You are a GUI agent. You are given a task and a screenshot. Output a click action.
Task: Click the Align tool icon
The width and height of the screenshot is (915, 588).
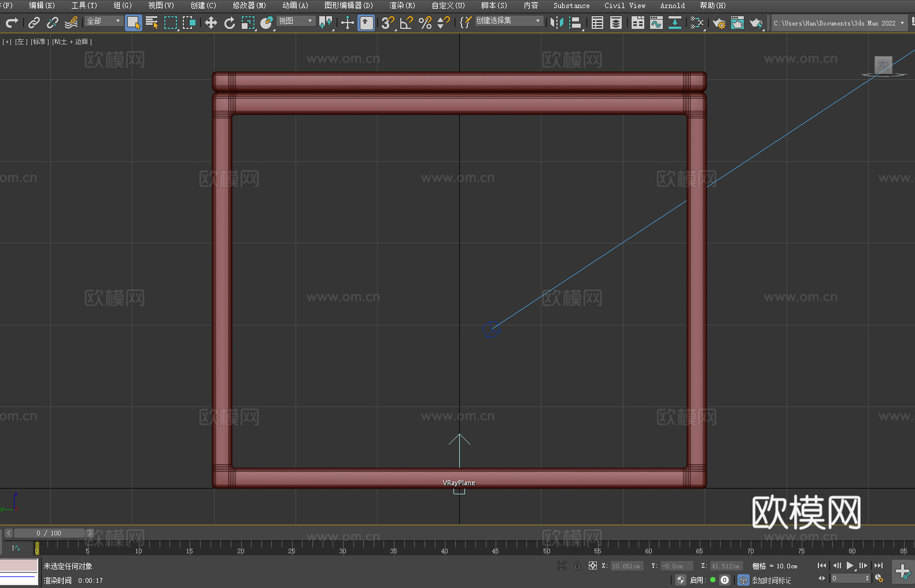tap(575, 23)
